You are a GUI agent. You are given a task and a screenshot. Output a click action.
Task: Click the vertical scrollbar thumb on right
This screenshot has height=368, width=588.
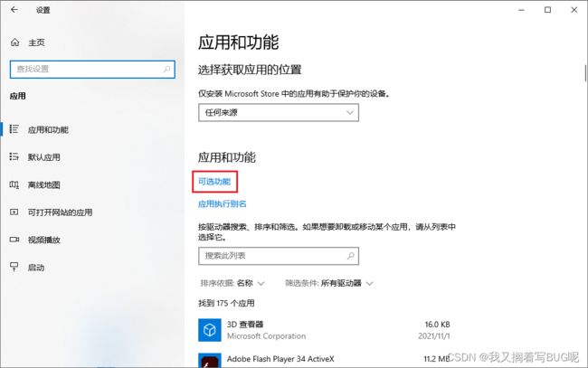[x=585, y=72]
